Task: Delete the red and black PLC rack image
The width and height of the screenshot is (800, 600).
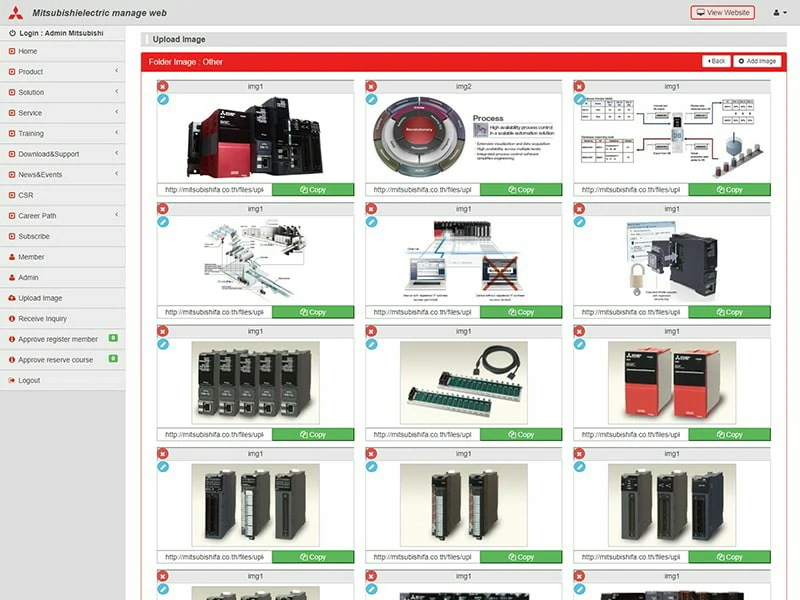Action: (x=163, y=86)
